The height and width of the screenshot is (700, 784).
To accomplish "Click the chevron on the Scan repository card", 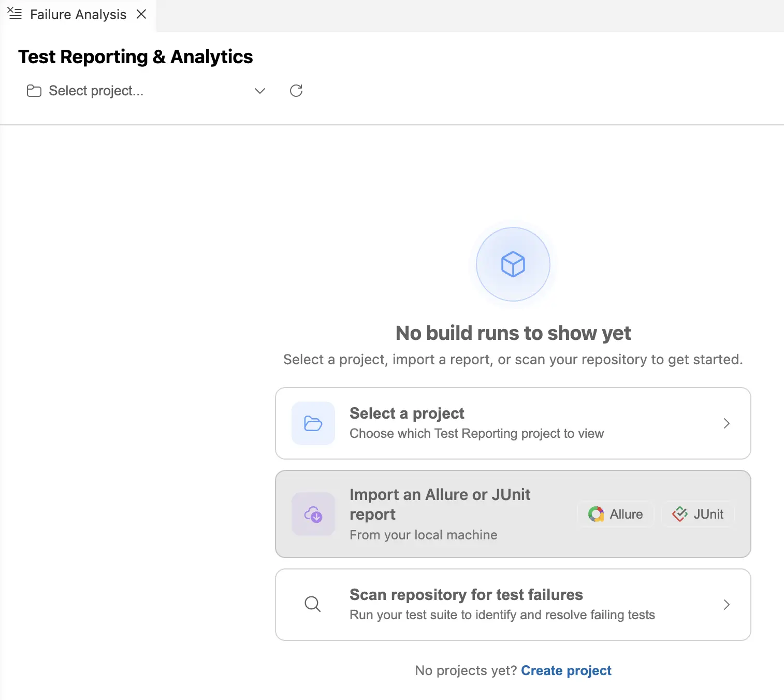I will pyautogui.click(x=727, y=605).
